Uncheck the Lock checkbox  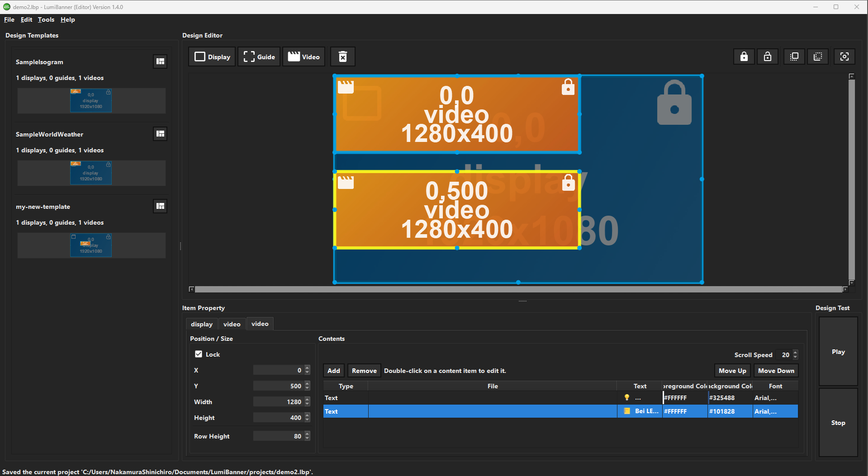199,354
